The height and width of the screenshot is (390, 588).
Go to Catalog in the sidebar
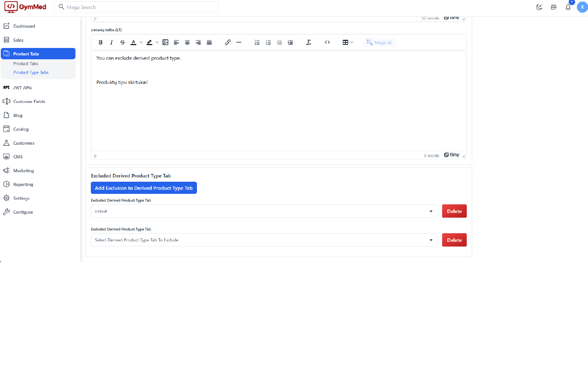[x=21, y=129]
